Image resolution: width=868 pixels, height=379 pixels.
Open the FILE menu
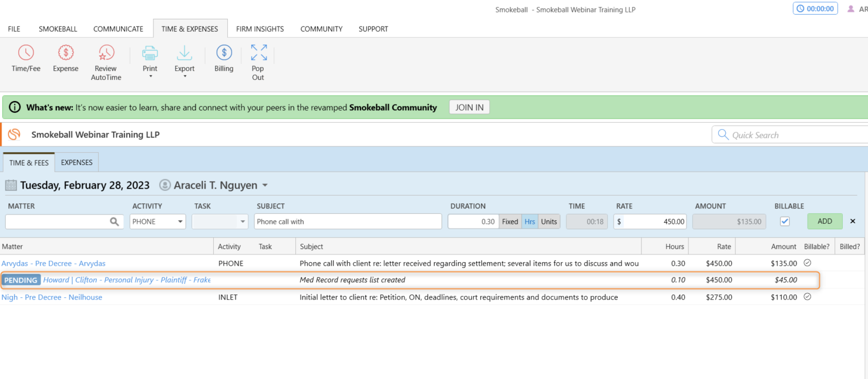(14, 29)
